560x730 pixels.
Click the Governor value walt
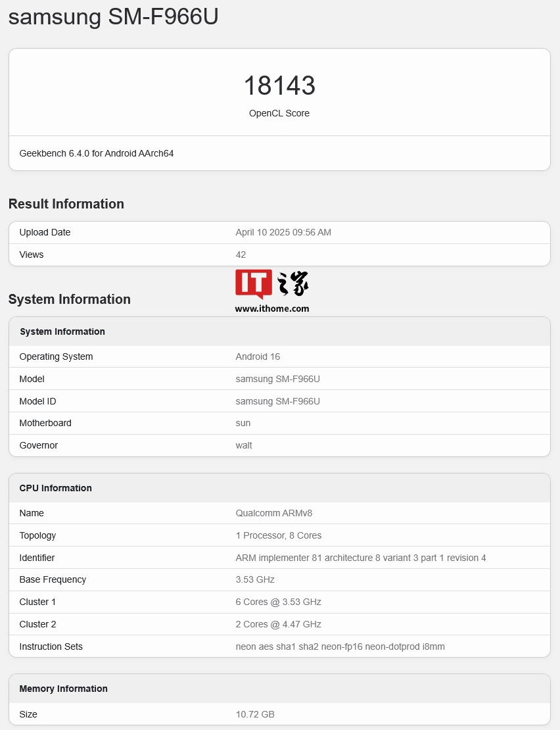pos(244,445)
